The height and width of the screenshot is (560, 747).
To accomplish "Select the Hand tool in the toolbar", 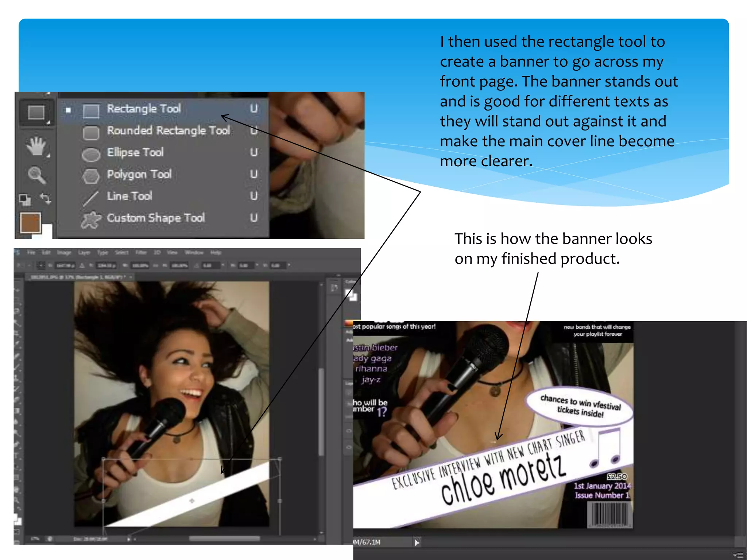I will (36, 146).
